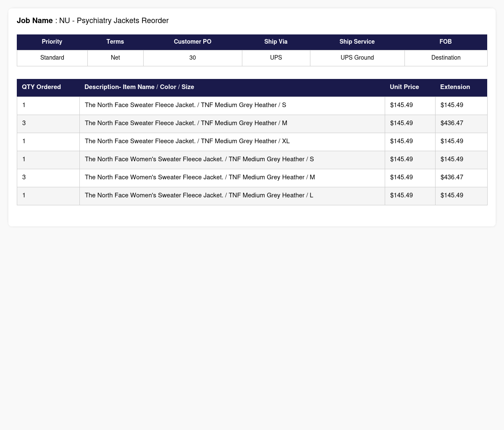The width and height of the screenshot is (504, 430).
Task: Click the Ship Via column header
Action: coord(276,42)
